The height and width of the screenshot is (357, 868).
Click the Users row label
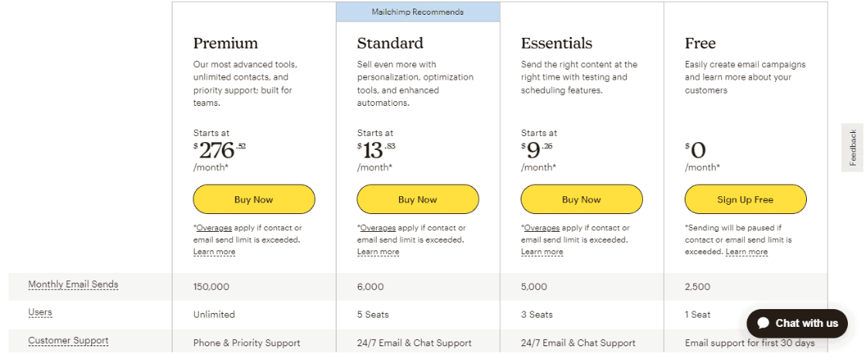pyautogui.click(x=40, y=312)
